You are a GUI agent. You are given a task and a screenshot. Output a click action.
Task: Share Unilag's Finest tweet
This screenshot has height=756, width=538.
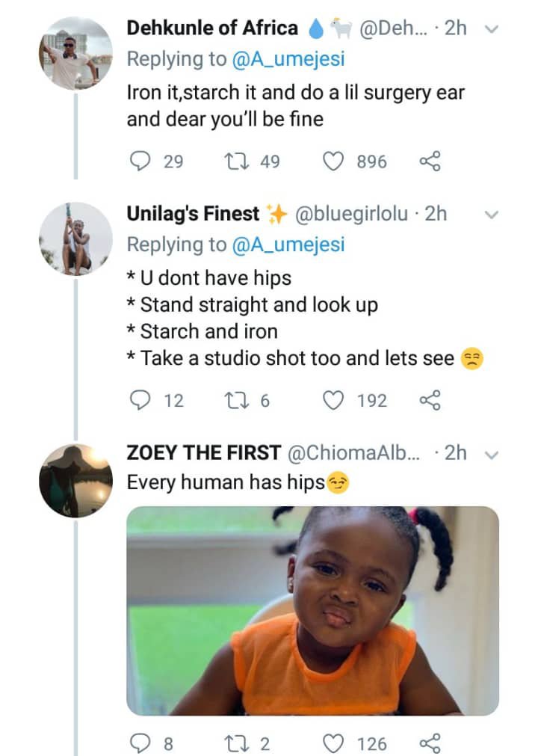pos(430,400)
